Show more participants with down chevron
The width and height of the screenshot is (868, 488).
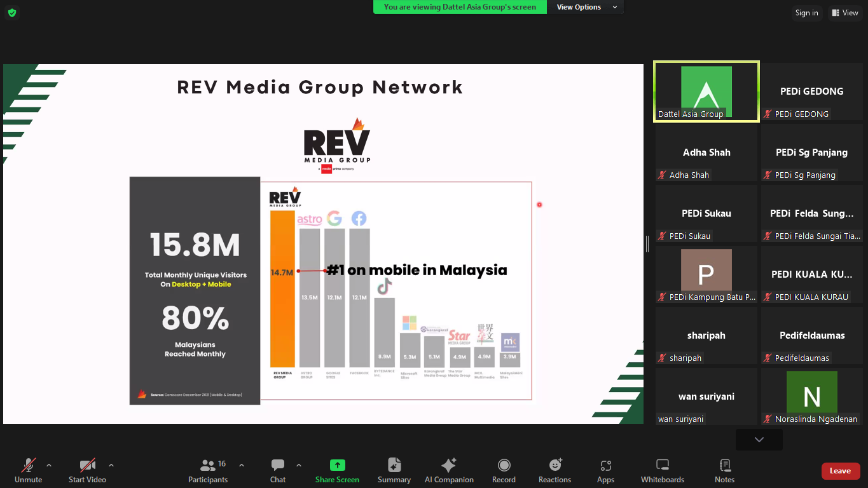tap(759, 440)
